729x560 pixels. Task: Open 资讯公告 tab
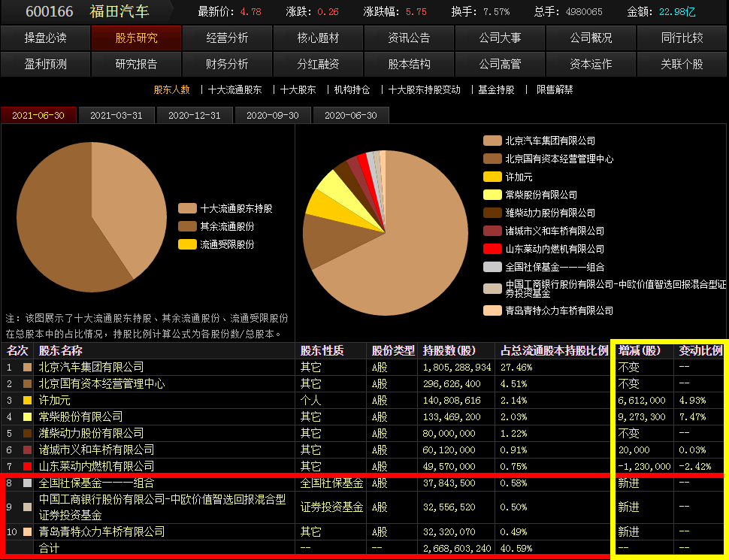pos(409,38)
